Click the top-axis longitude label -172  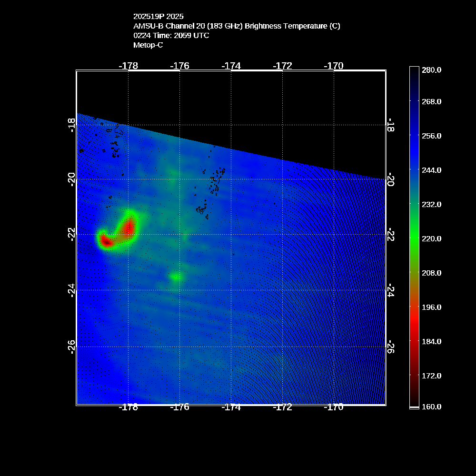tap(282, 66)
